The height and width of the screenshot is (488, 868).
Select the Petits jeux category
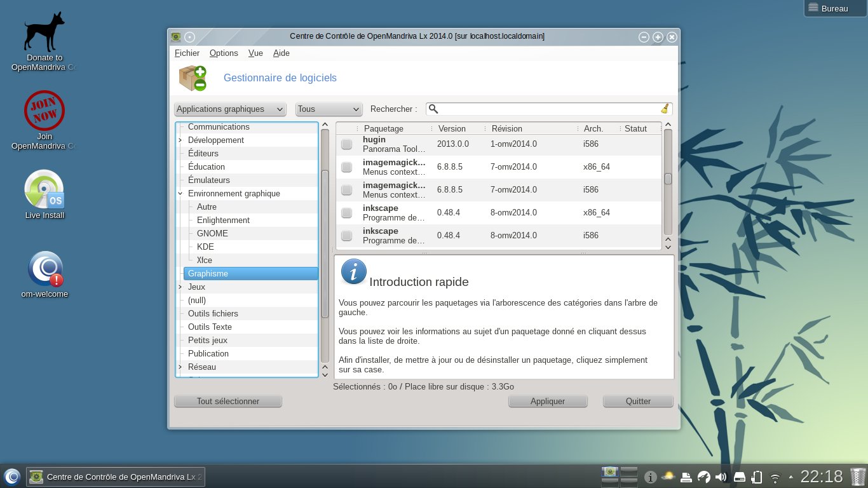pos(208,341)
